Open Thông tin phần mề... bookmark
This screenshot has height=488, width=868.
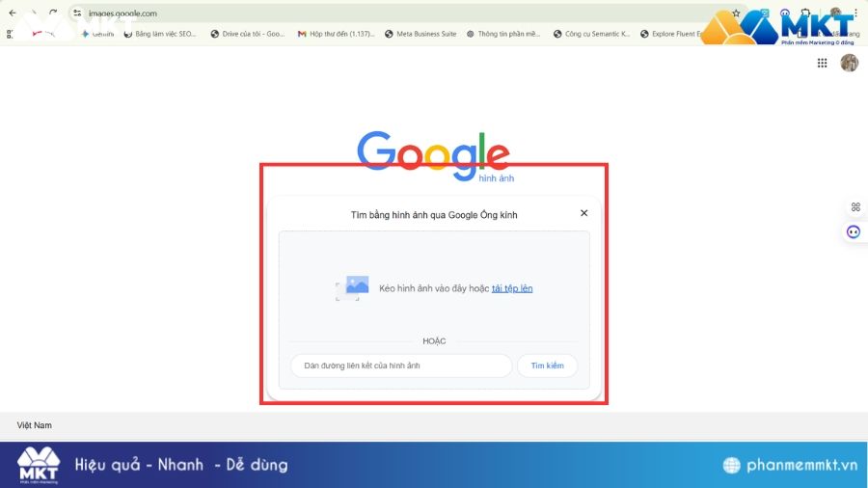[x=503, y=34]
